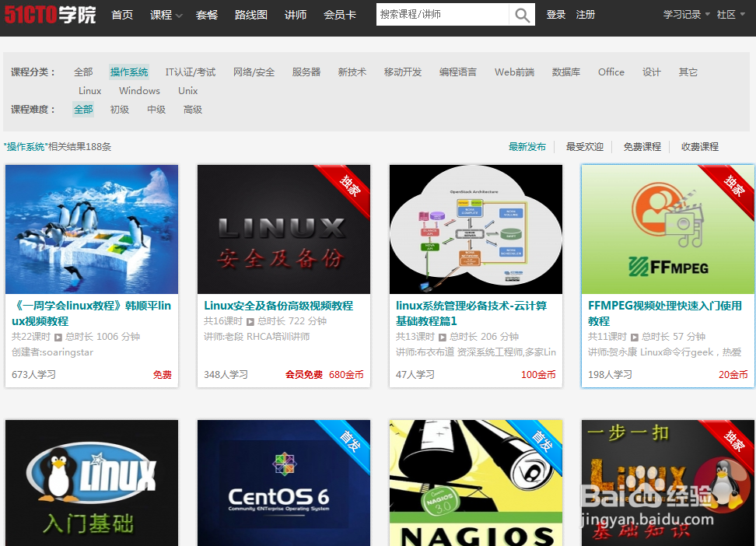Open the CentOS 6 course thumbnail
The height and width of the screenshot is (546, 756).
[x=284, y=483]
